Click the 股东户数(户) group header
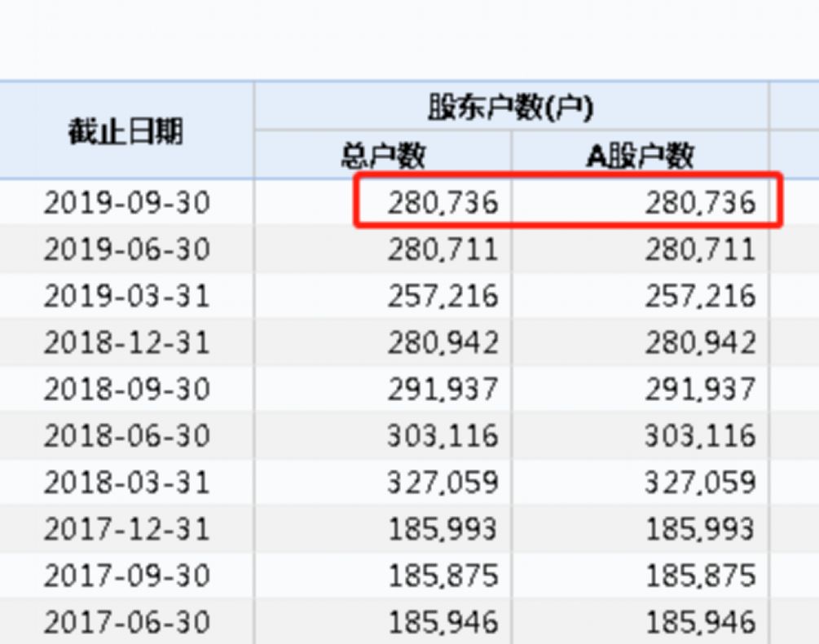Viewport: 819px width, 644px height. [510, 107]
